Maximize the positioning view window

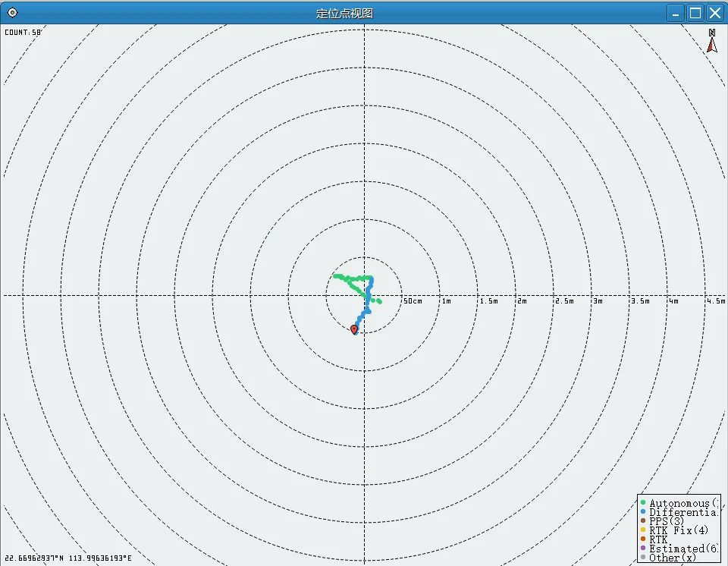[695, 13]
